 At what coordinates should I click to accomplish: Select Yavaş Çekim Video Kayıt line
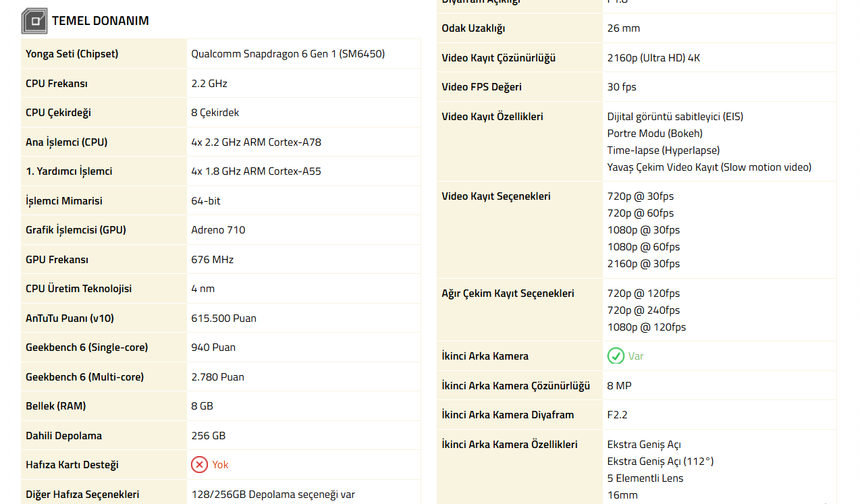point(709,167)
